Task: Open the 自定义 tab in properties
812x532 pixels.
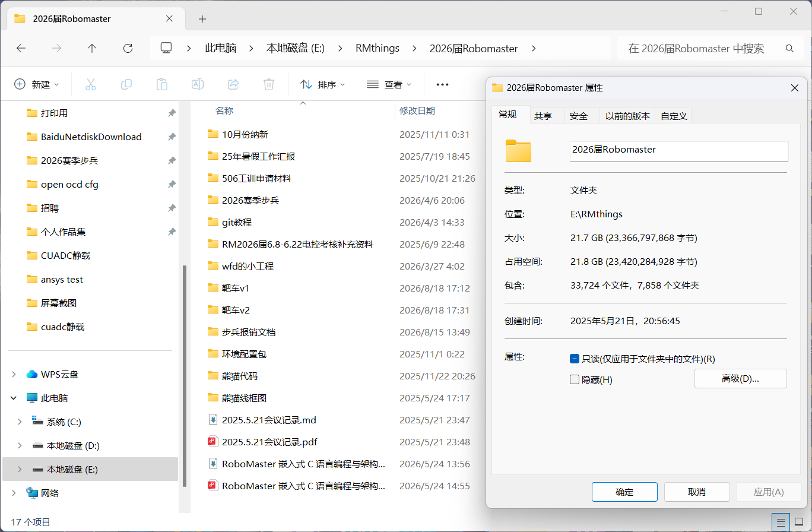Action: (674, 116)
